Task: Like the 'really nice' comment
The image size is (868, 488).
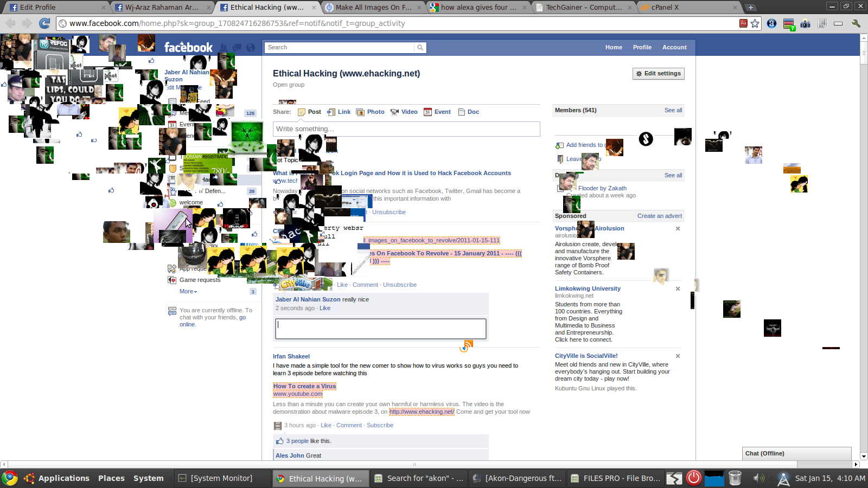Action: (325, 309)
